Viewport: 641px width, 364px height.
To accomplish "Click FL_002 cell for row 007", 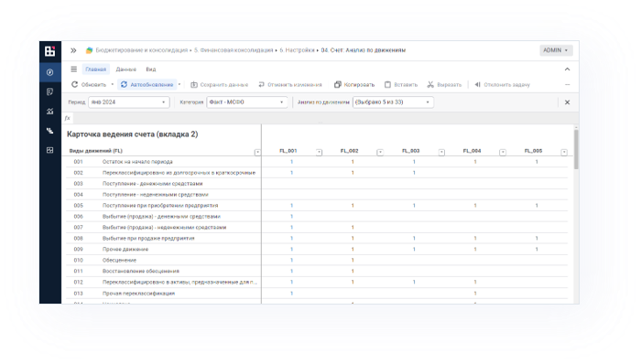I will [x=353, y=228].
